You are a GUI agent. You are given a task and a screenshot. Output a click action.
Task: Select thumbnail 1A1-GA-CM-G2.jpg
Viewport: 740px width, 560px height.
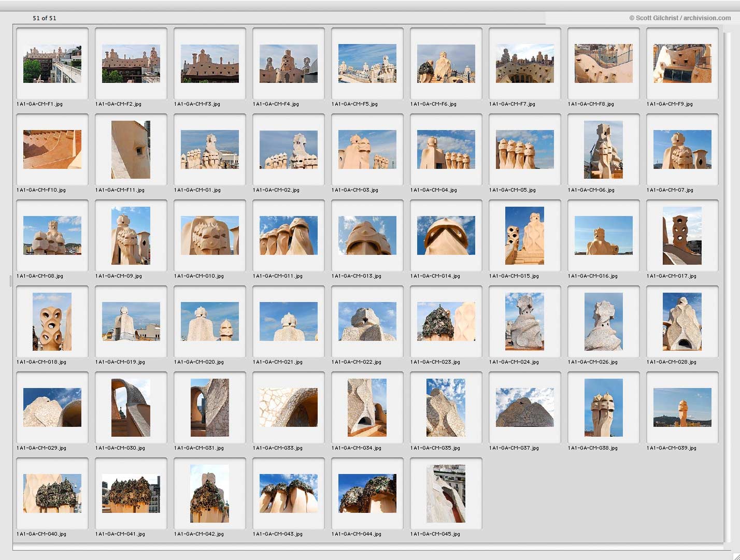click(x=289, y=150)
